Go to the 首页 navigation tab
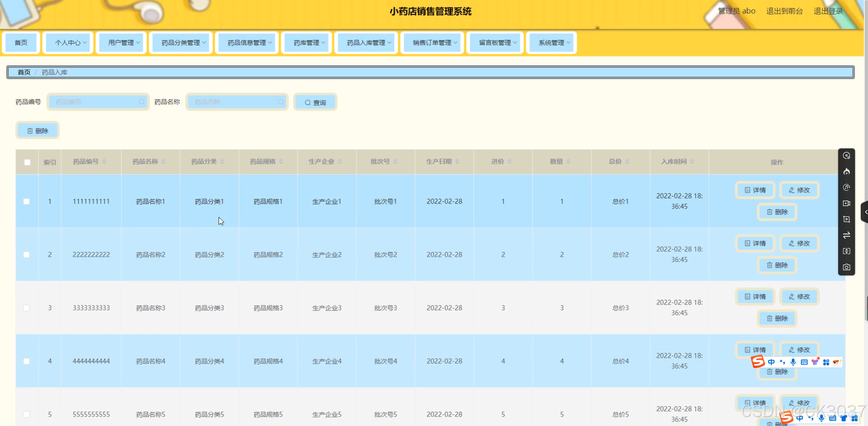Viewport: 868px width, 426px height. [x=21, y=43]
